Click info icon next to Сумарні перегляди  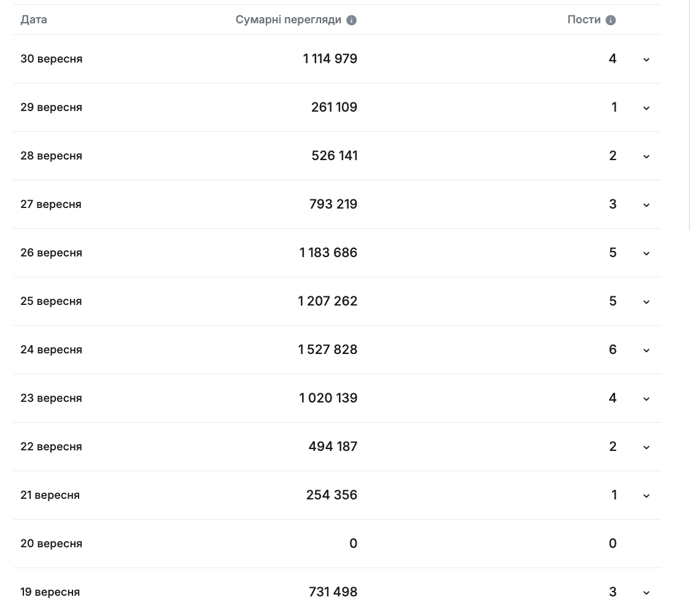point(351,20)
